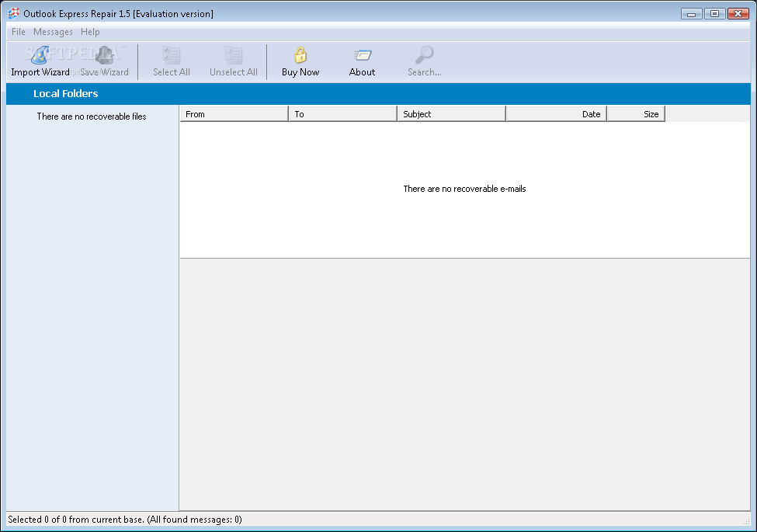Click 'There are no recoverable e-mails' message
Screen dimensions: 757x532
pos(464,189)
